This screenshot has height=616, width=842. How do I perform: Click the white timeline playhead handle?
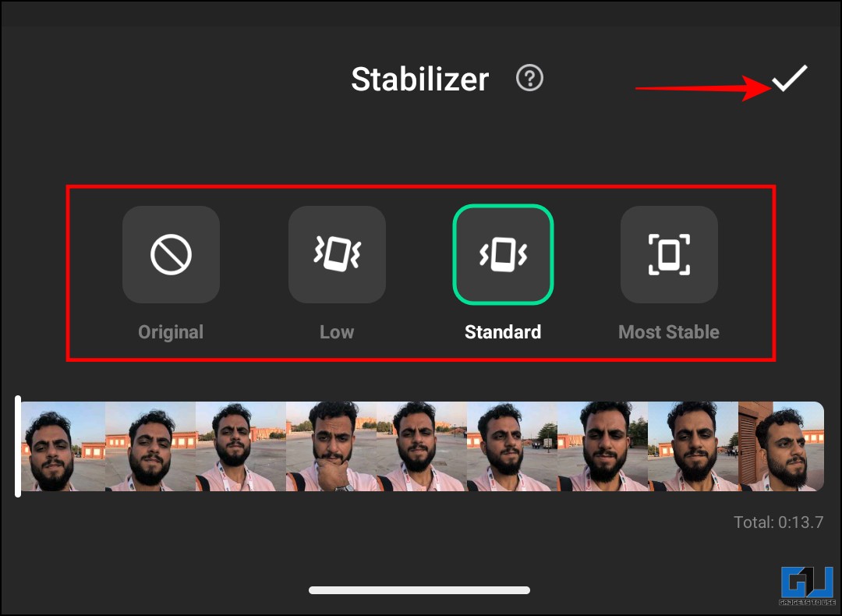click(18, 446)
